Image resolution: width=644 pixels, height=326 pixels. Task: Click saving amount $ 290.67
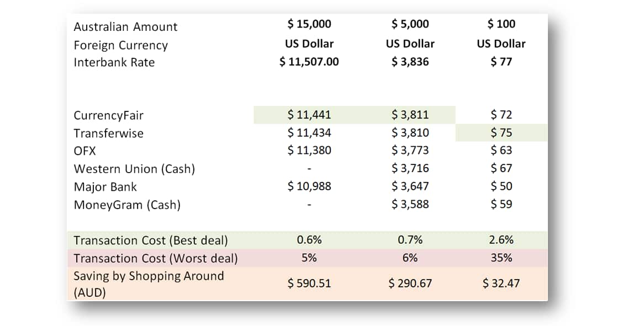pos(410,284)
